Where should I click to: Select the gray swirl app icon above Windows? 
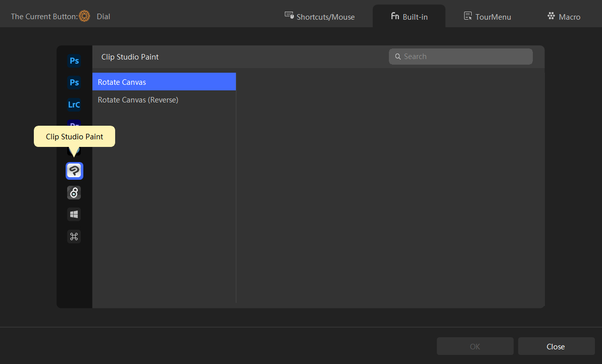[74, 193]
